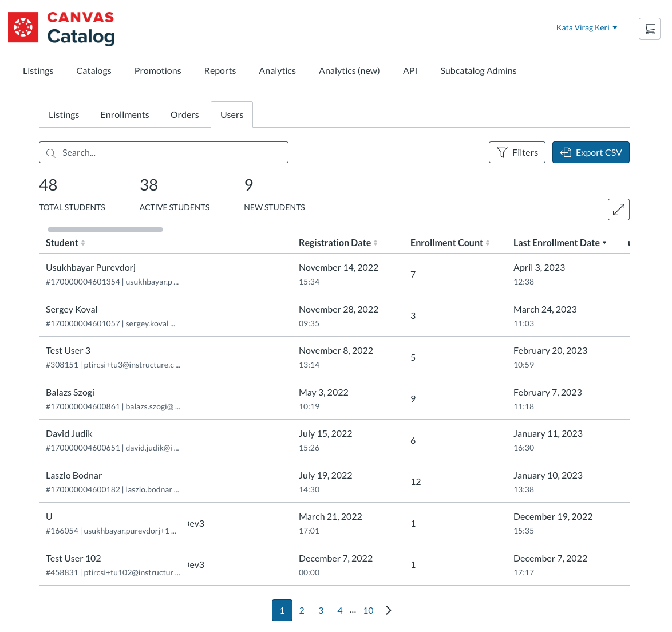The height and width of the screenshot is (632, 672).
Task: Sort by the Student column
Action: 65,243
